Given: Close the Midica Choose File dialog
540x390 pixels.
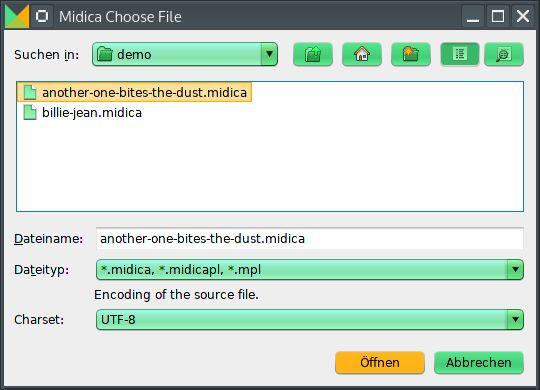Looking at the screenshot, I should [x=522, y=16].
